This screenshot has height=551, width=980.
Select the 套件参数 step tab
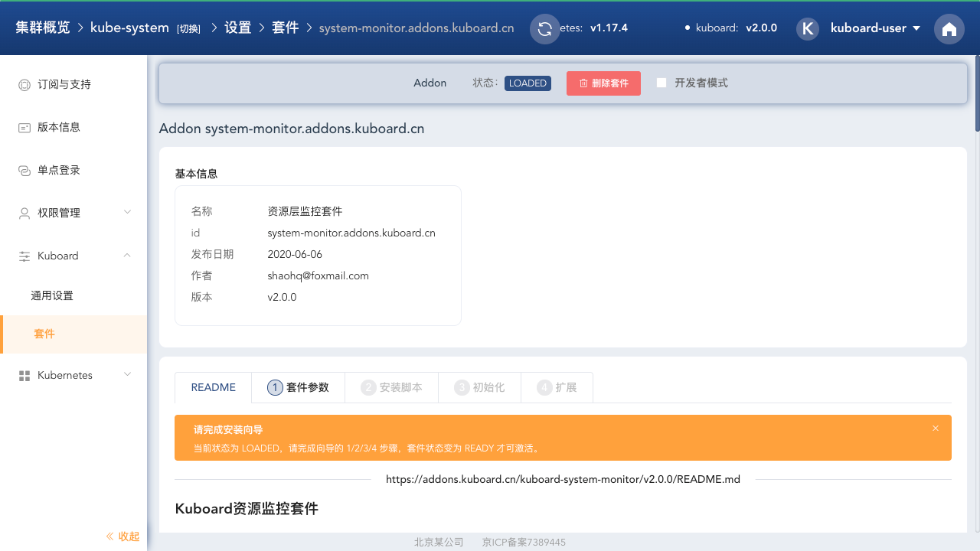point(299,387)
